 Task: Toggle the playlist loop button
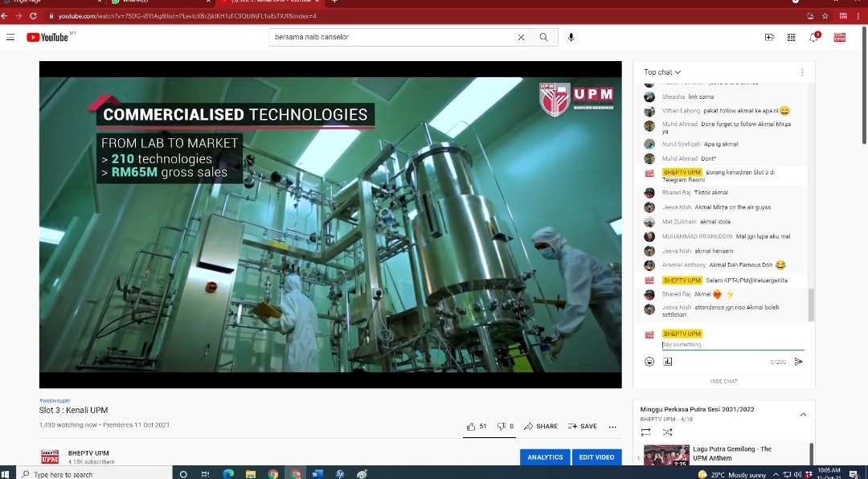coord(645,432)
